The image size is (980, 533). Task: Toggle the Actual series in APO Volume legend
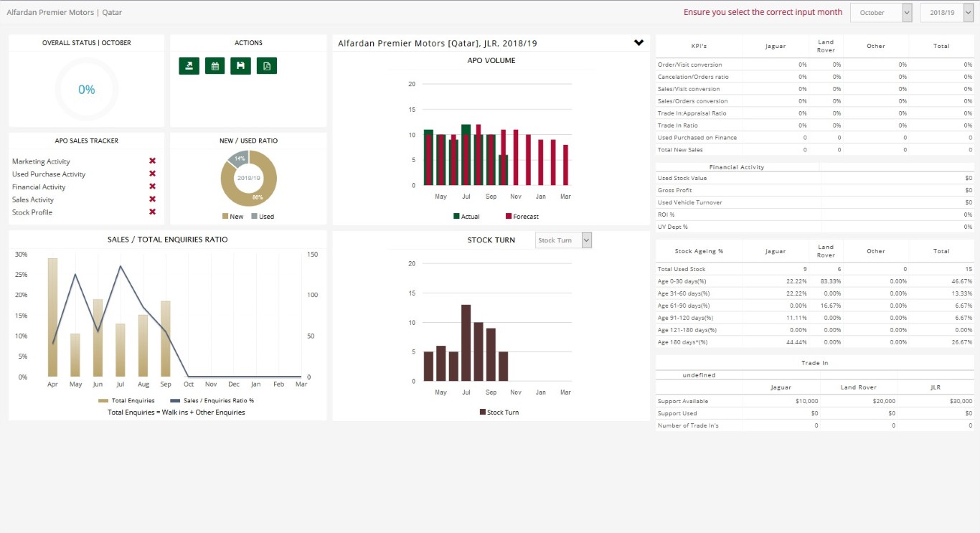466,217
